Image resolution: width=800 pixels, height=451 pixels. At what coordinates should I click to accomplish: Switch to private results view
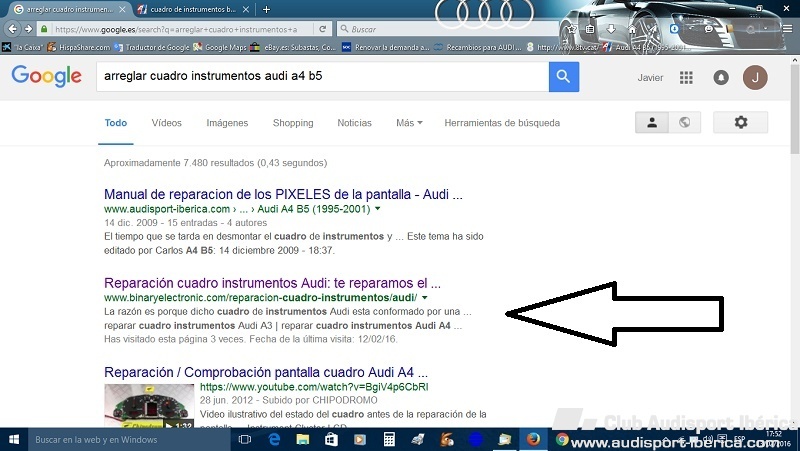[651, 123]
